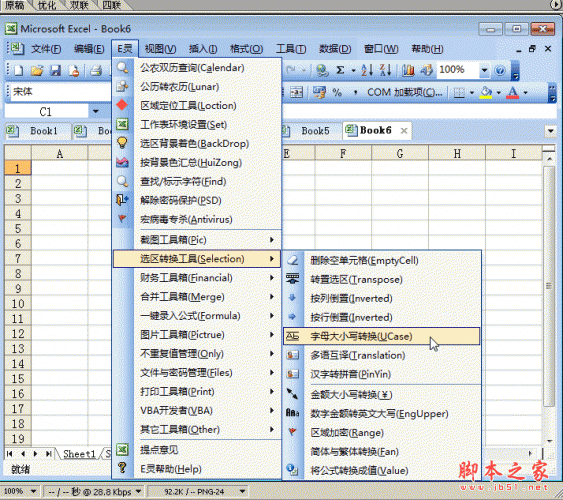563x500 pixels.
Task: Select 选区背景着色(BackDrop) entry
Action: (x=197, y=144)
